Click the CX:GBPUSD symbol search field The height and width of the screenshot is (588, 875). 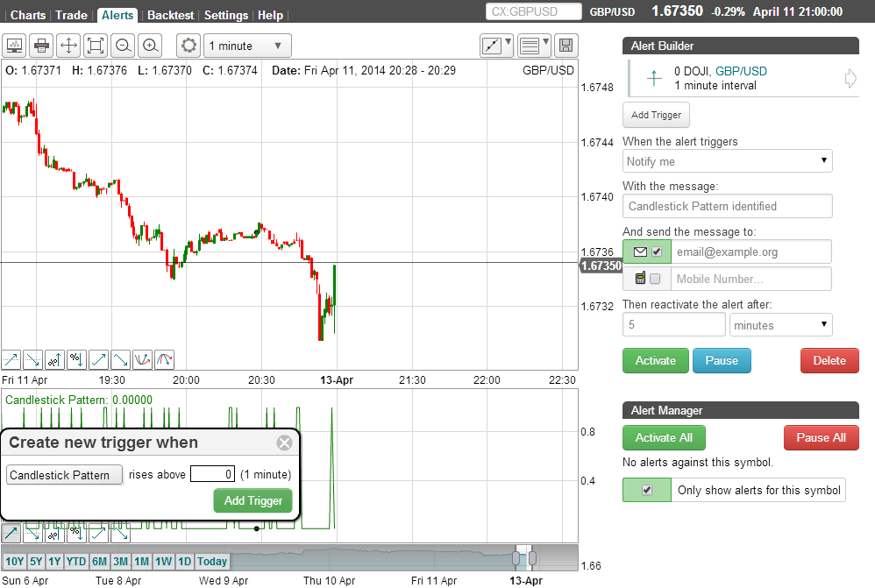(534, 11)
